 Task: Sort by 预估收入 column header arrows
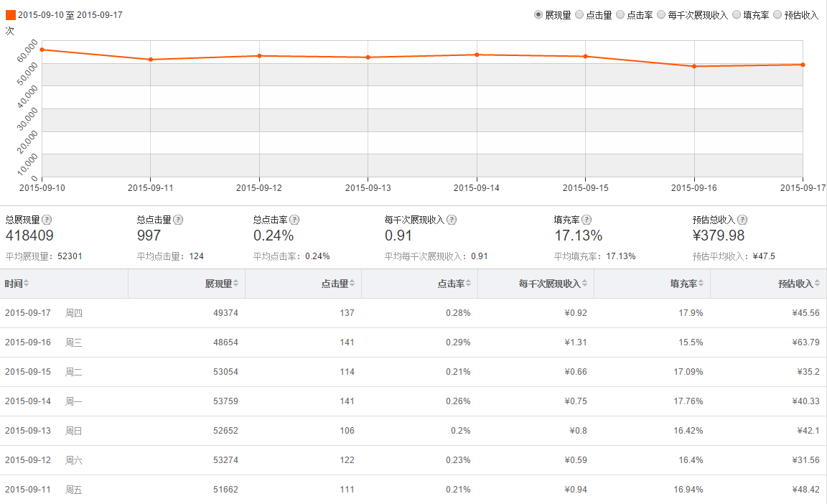click(x=818, y=284)
